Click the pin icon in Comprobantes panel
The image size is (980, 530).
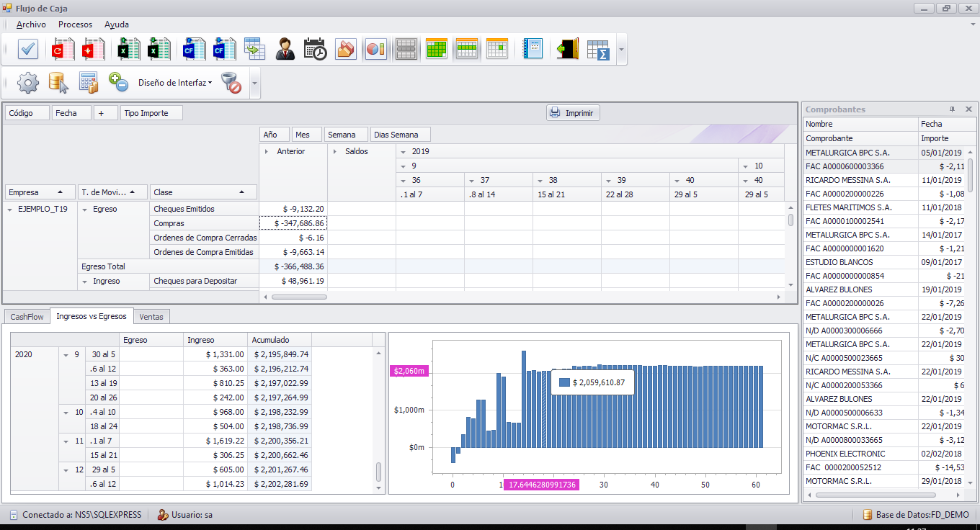point(952,109)
